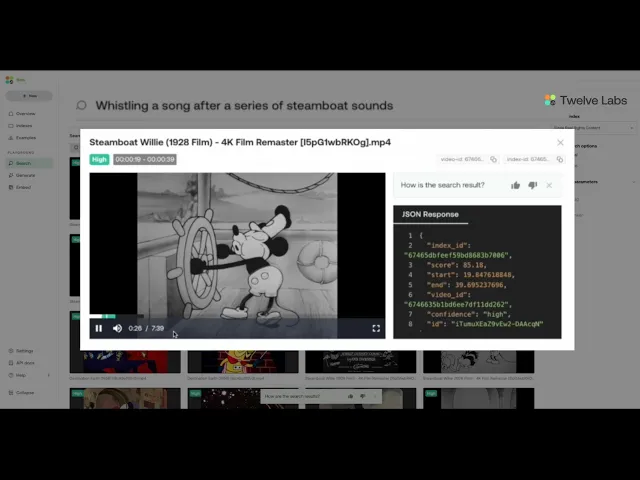Open Examples in the sidebar
The height and width of the screenshot is (480, 640).
(x=25, y=138)
